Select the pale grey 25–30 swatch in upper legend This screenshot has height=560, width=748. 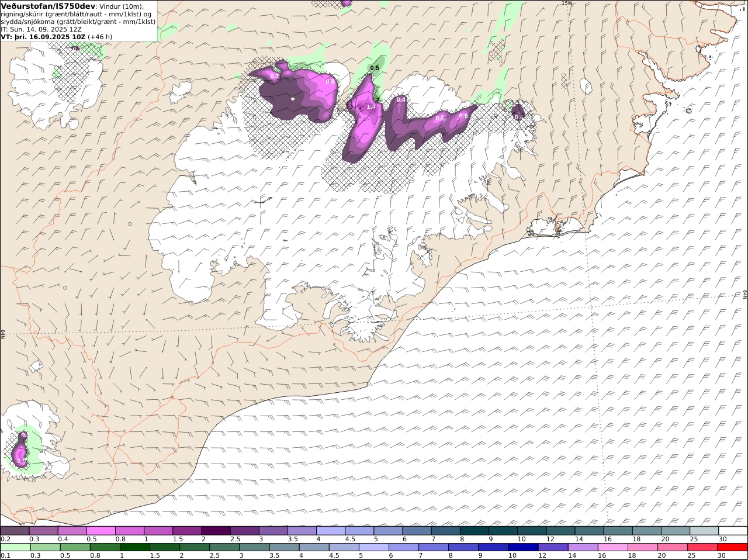click(x=703, y=531)
